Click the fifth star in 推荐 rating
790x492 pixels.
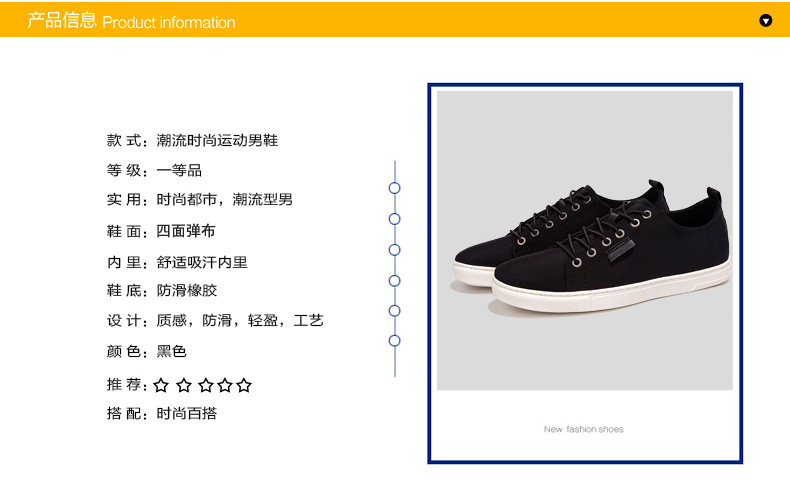click(244, 385)
